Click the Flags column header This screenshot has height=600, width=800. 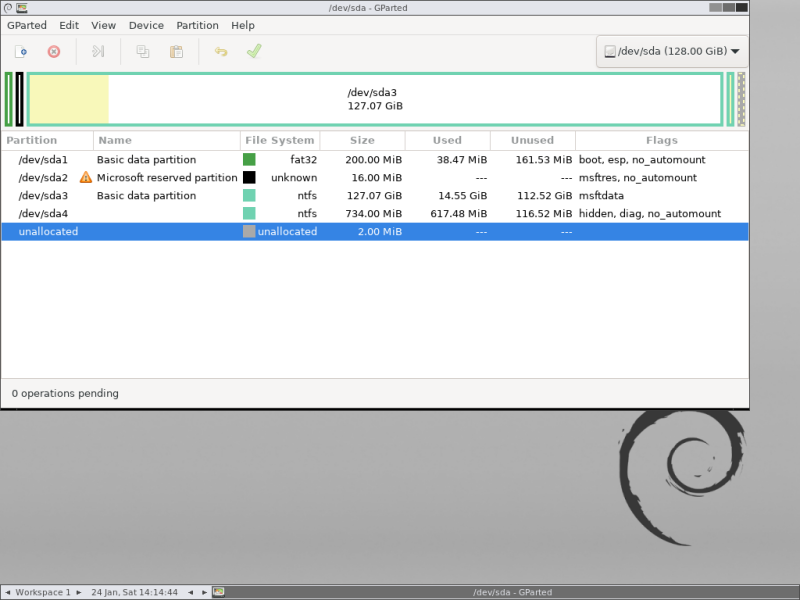tap(662, 140)
